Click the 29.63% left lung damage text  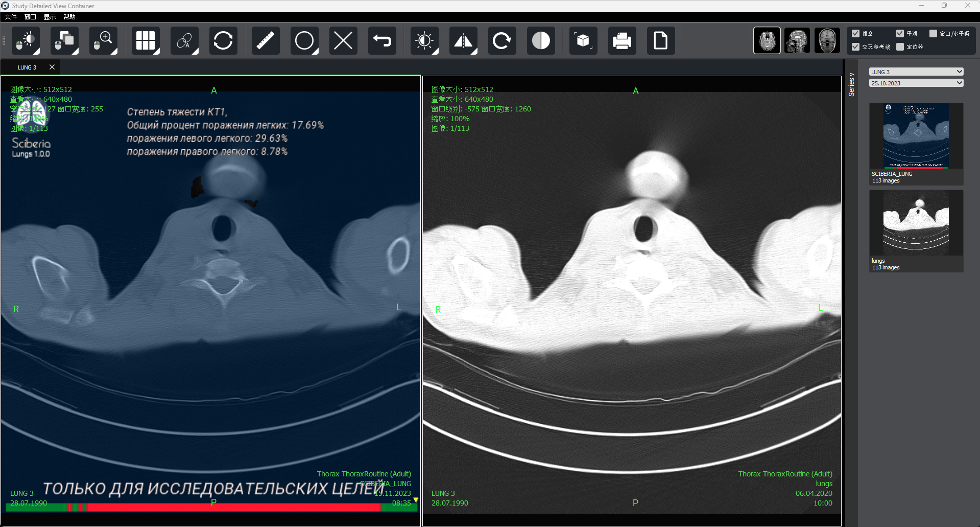tap(207, 139)
